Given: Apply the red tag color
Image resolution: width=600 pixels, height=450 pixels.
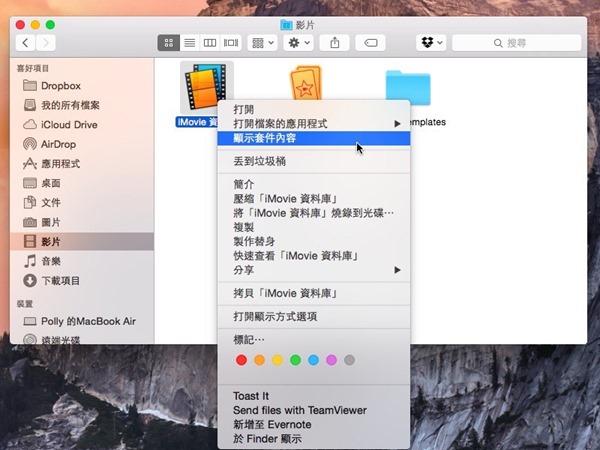Looking at the screenshot, I should pyautogui.click(x=241, y=360).
